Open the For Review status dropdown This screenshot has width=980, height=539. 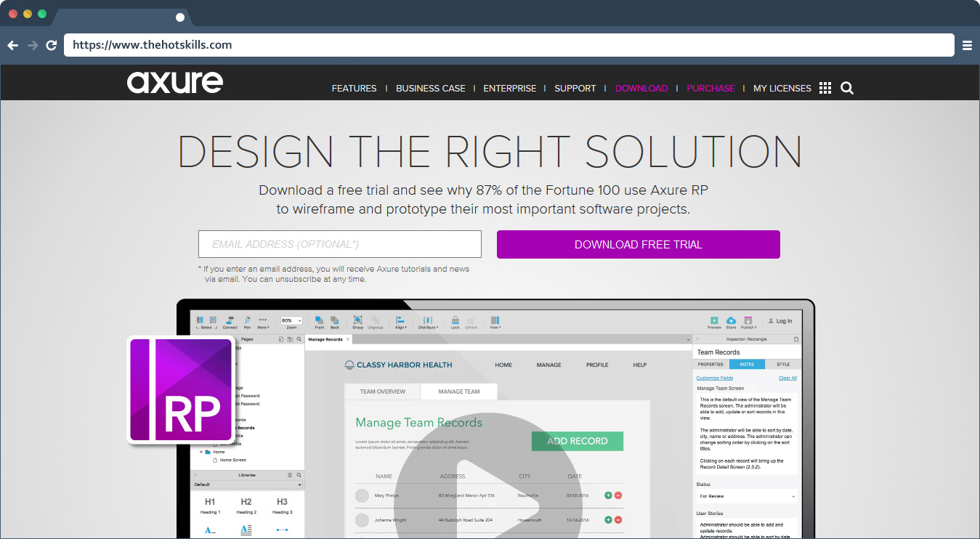[x=747, y=496]
